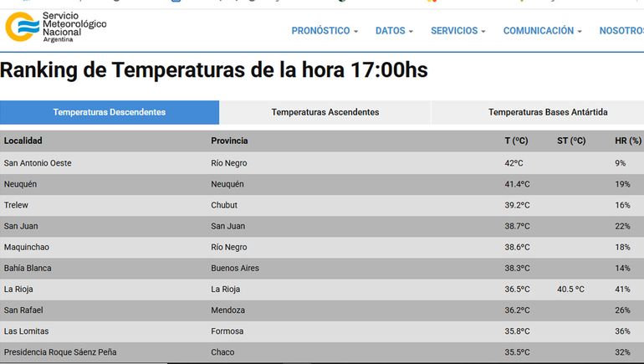The height and width of the screenshot is (364, 644).
Task: Select the Neuquén locality entry
Action: click(x=21, y=184)
